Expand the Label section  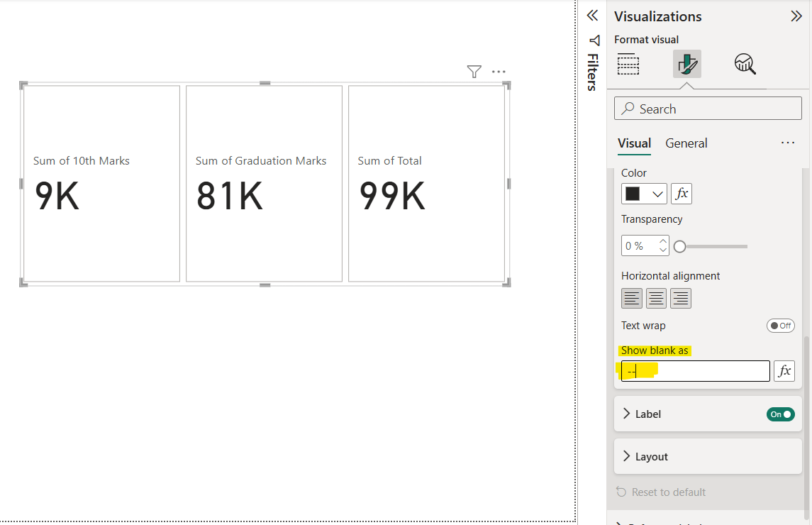tap(647, 414)
